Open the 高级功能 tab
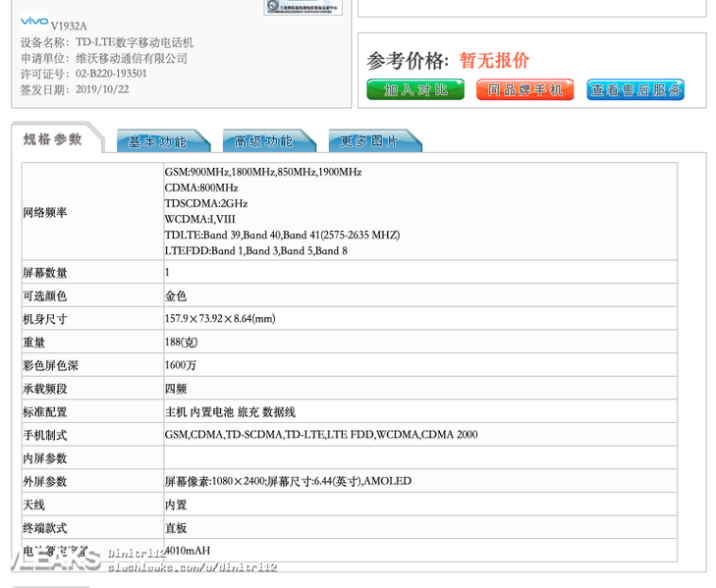Viewport: 716px width, 588px height. 264,141
